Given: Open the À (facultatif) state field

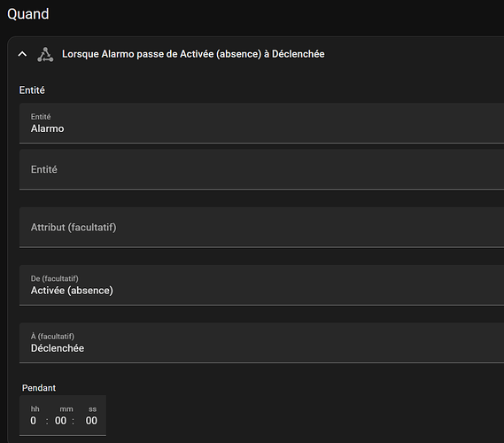Looking at the screenshot, I should 261,343.
